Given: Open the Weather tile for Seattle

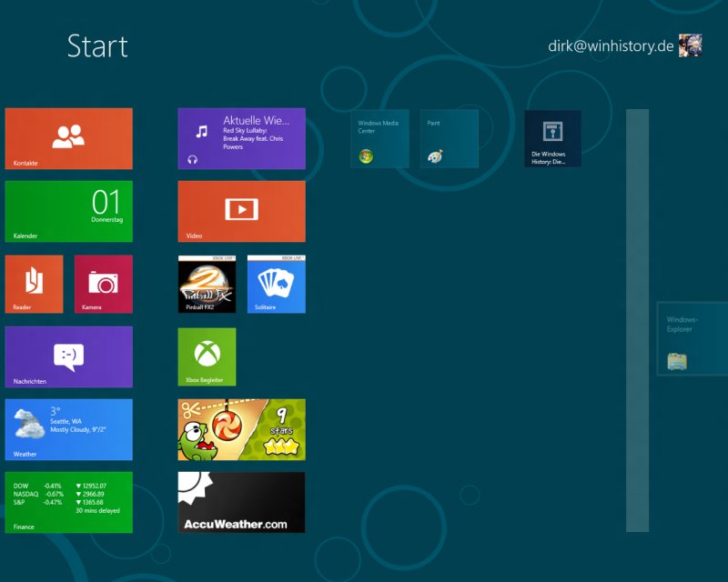Looking at the screenshot, I should pos(69,429).
